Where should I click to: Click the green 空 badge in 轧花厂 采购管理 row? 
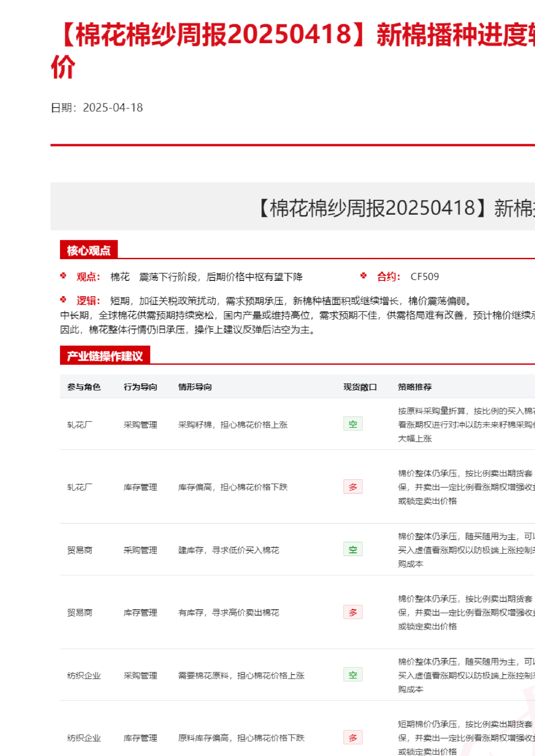(x=353, y=424)
